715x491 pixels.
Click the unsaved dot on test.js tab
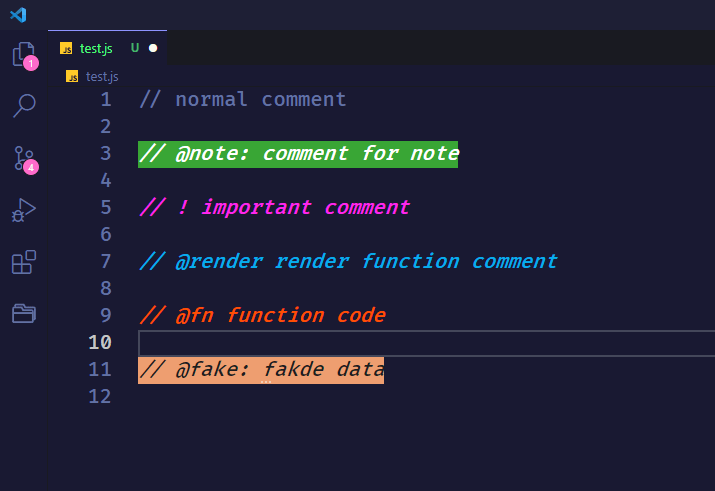pos(153,48)
